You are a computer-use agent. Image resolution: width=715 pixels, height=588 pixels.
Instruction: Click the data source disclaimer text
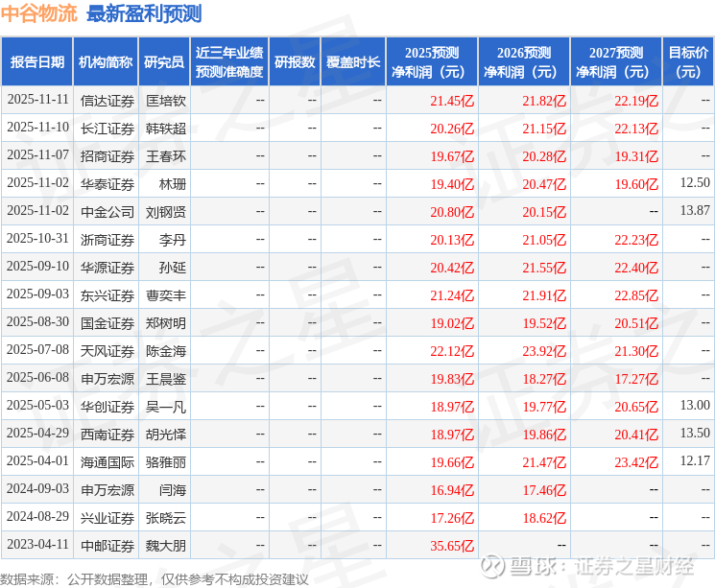[x=155, y=579]
